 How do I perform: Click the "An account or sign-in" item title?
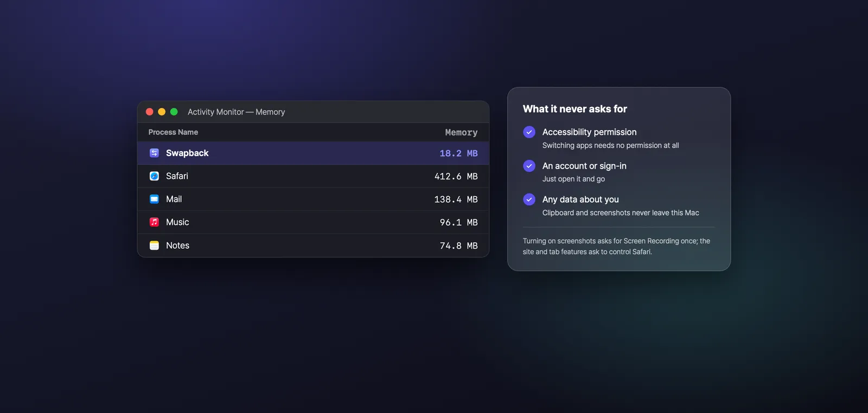tap(584, 166)
